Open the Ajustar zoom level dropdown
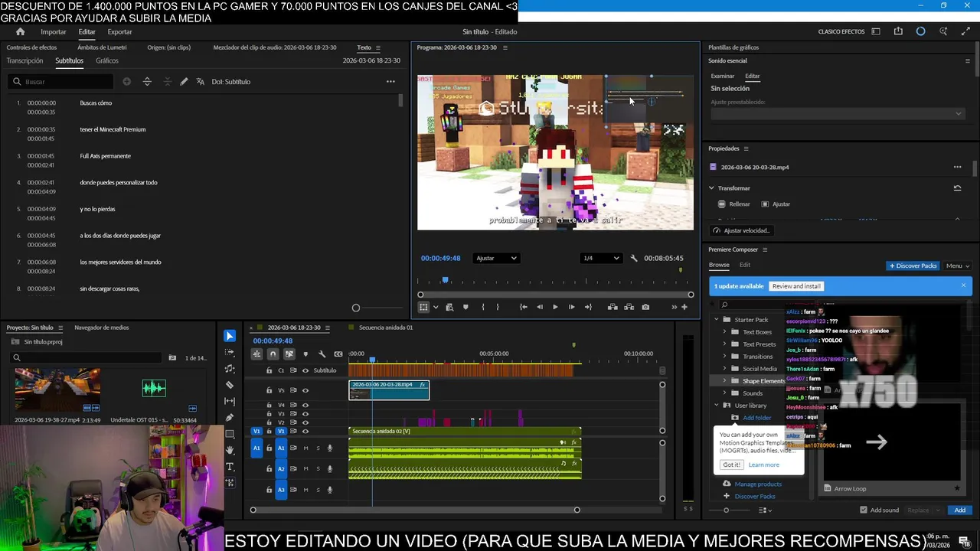This screenshot has height=551, width=980. pos(496,258)
